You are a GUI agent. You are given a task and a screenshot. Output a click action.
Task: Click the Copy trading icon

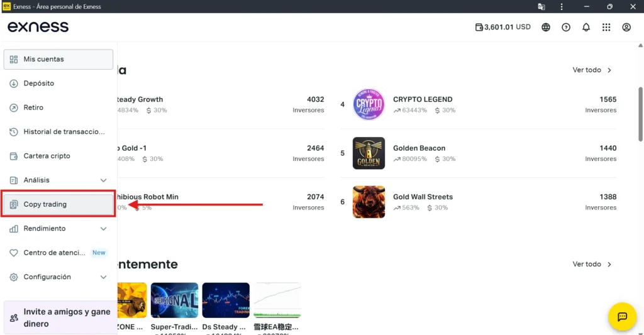pyautogui.click(x=14, y=204)
